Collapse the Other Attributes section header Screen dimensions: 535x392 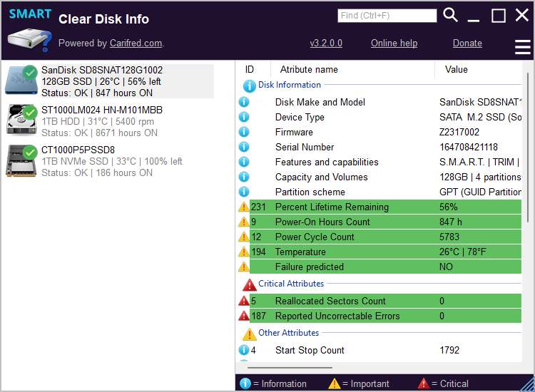(288, 333)
